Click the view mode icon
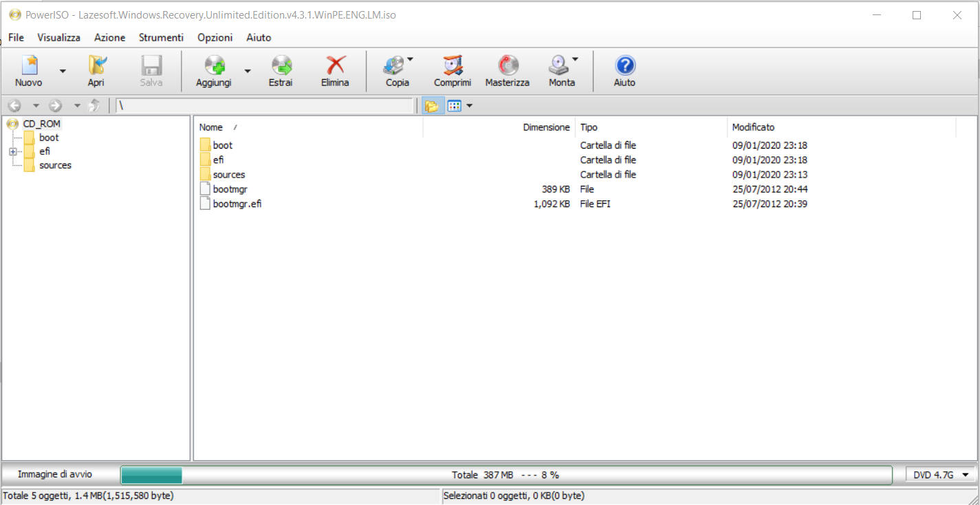 pos(454,106)
